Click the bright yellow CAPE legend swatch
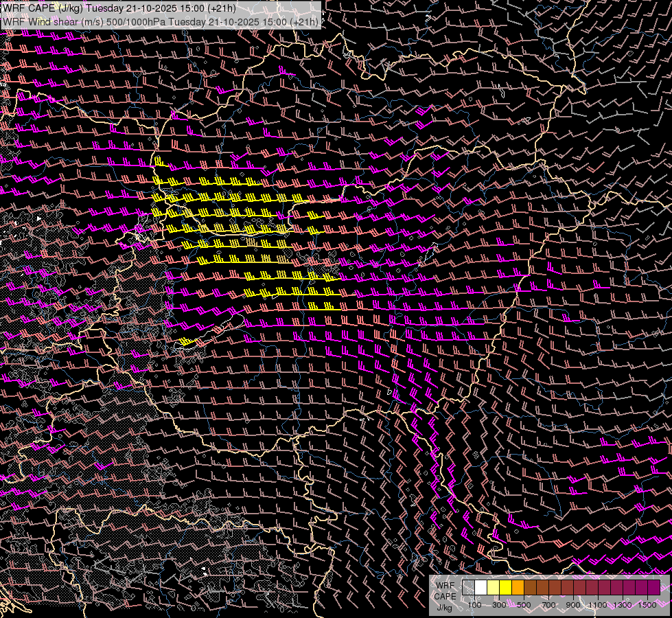The width and height of the screenshot is (672, 618). click(x=506, y=587)
